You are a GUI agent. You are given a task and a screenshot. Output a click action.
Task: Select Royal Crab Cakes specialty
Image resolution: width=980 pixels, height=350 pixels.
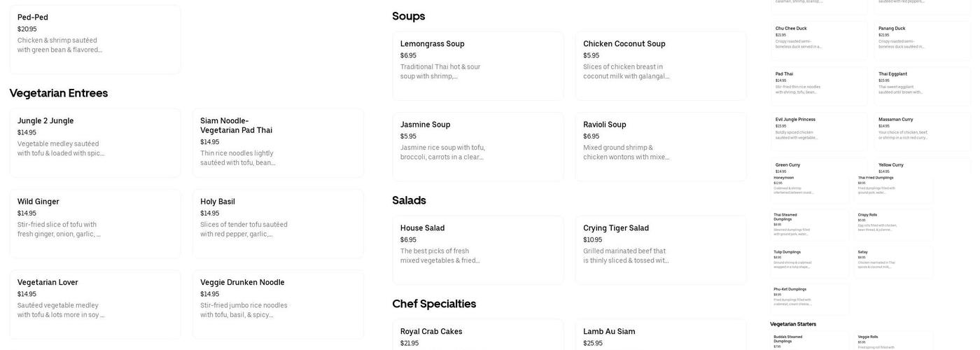click(x=477, y=335)
